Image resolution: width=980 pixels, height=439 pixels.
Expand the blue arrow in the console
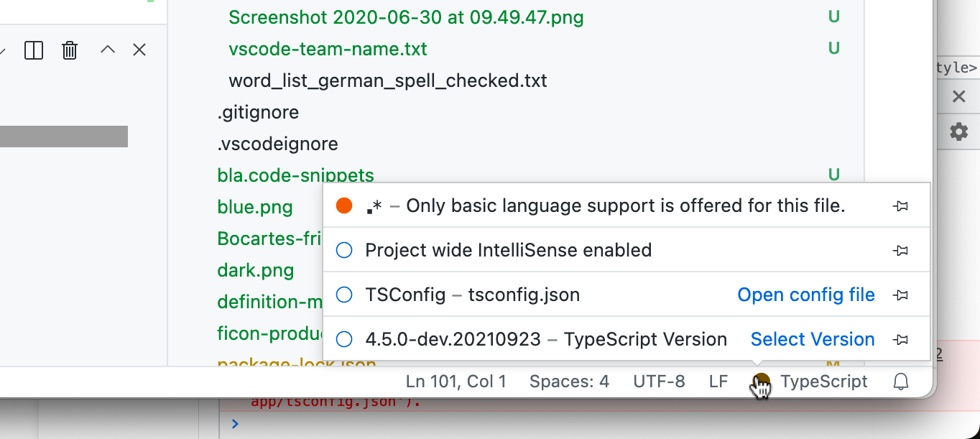pos(234,423)
